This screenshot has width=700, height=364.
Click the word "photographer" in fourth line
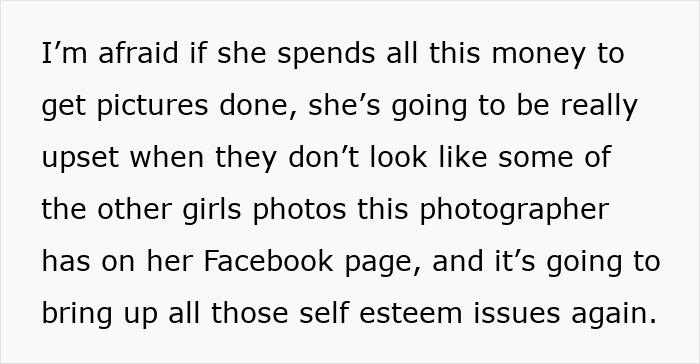click(514, 210)
